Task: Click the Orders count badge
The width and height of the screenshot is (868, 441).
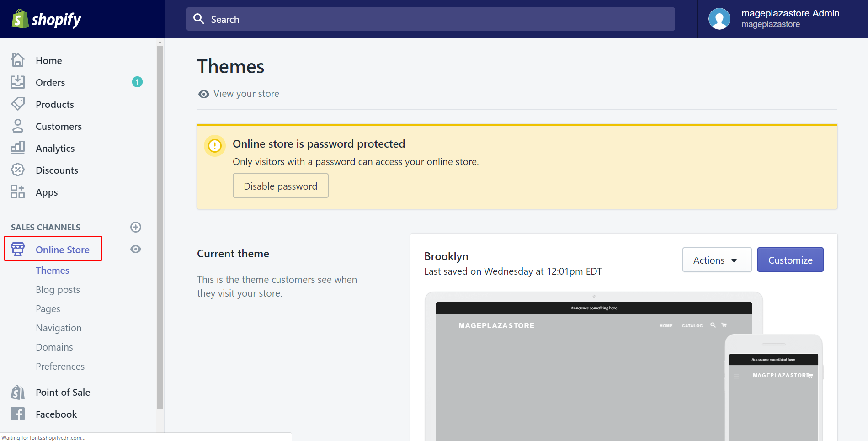Action: click(x=137, y=82)
